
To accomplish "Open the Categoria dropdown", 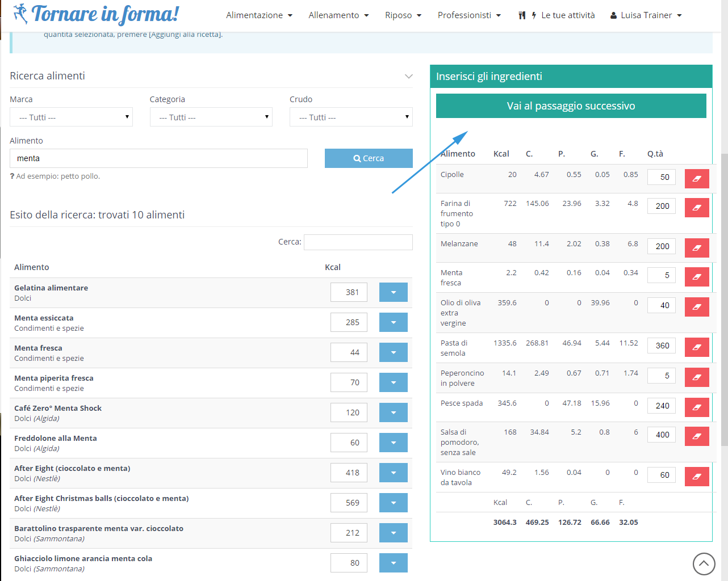I will pos(211,117).
